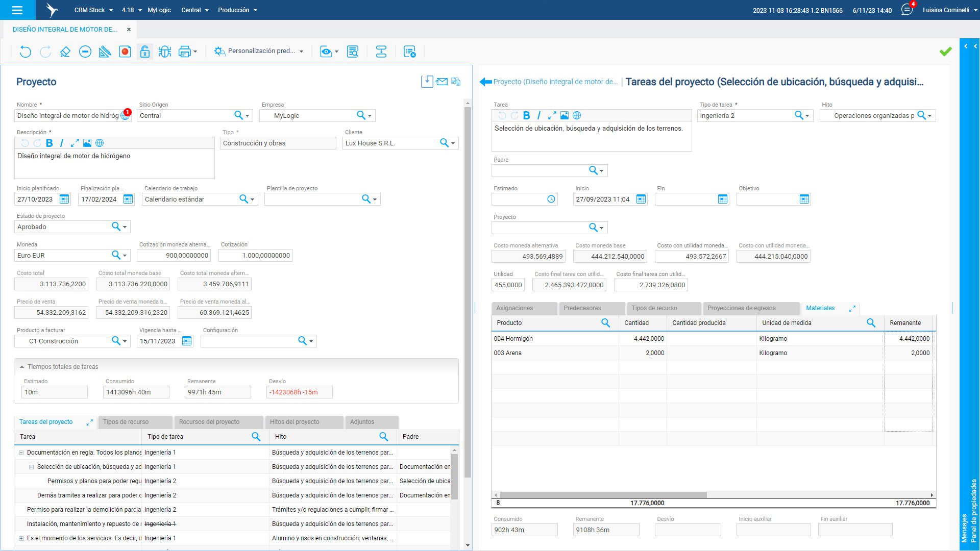Toggle the unlock padlock in toolbar
Viewport: 980px width, 551px height.
coord(145,52)
